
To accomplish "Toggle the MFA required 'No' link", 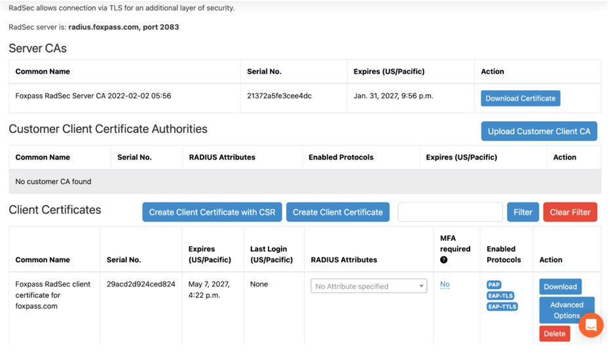I will tap(445, 284).
